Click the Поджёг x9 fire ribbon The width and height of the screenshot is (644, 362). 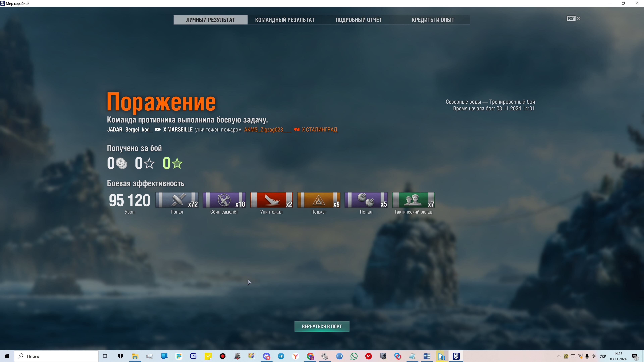(318, 200)
